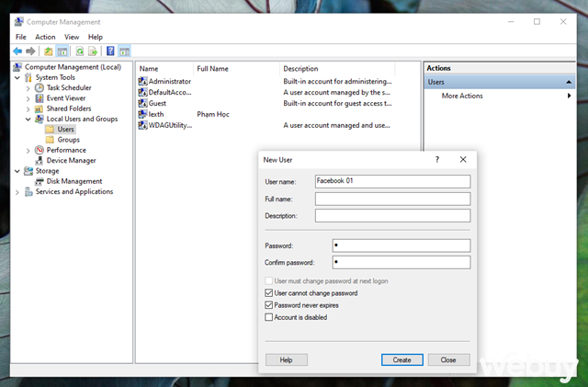
Task: Click the blue Help toolbar icon
Action: 110,51
